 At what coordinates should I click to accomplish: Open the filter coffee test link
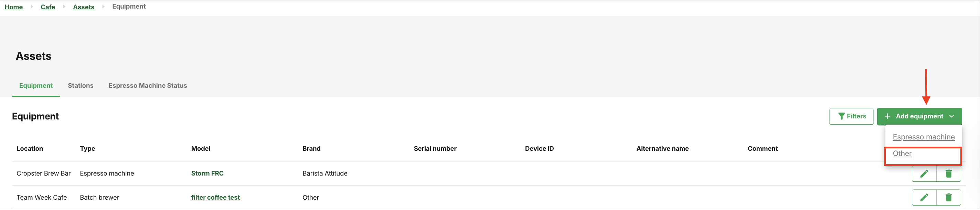coord(215,198)
